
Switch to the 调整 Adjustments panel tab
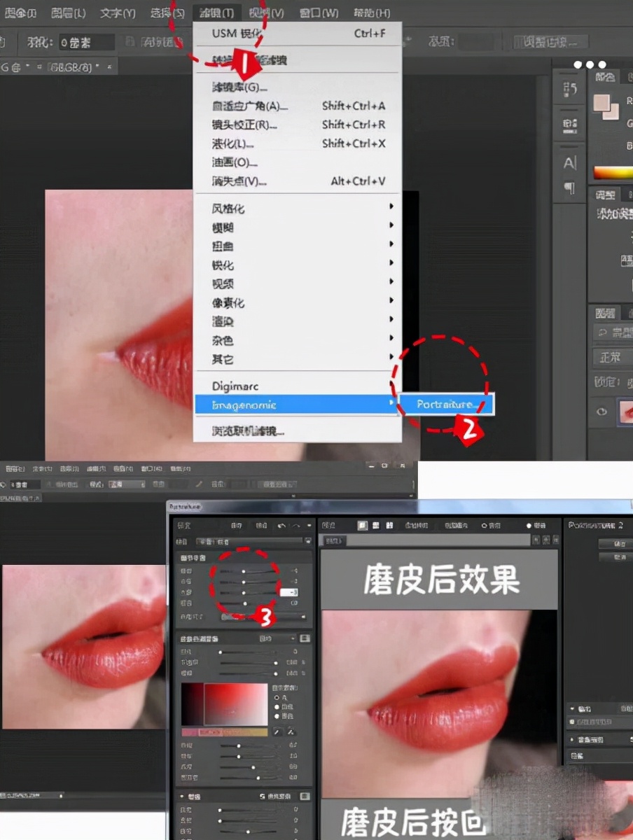pos(605,195)
